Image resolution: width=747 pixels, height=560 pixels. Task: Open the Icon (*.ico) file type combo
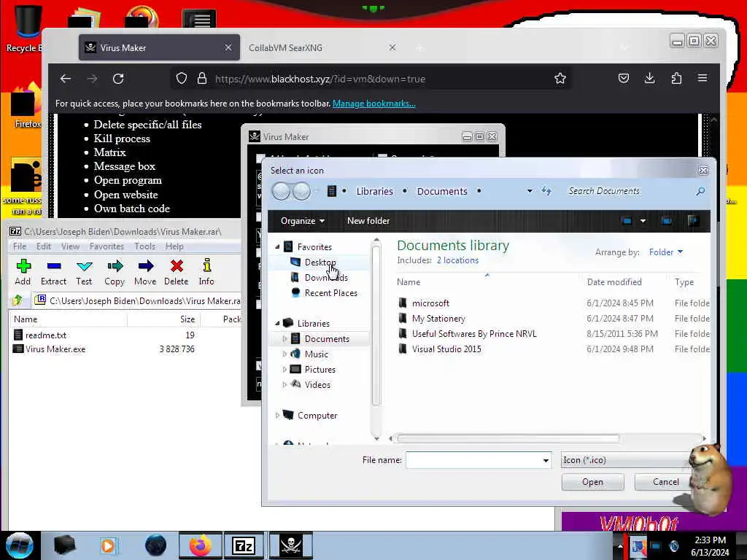627,460
